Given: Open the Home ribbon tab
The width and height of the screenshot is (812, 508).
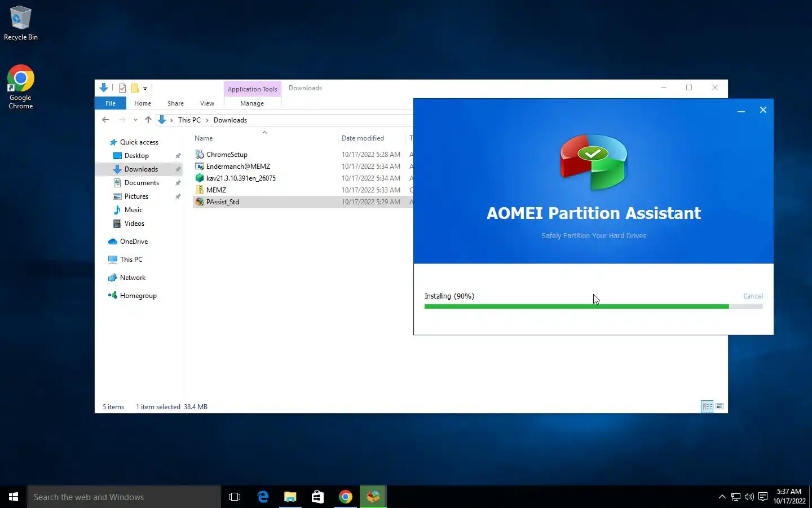Looking at the screenshot, I should 143,103.
